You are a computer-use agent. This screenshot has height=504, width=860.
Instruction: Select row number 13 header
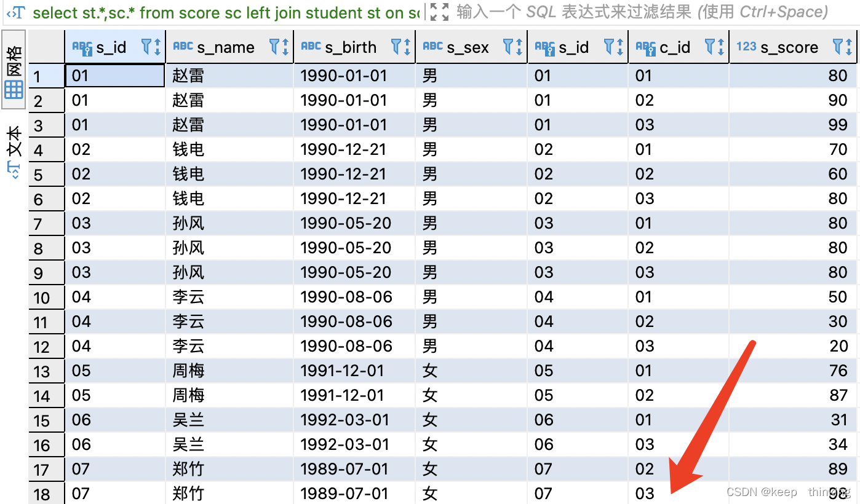tap(47, 371)
